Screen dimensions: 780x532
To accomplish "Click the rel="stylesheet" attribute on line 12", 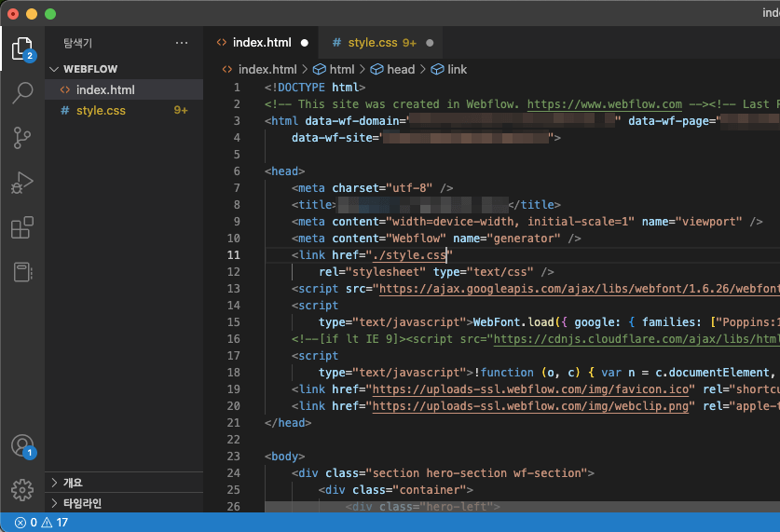I will coord(372,272).
